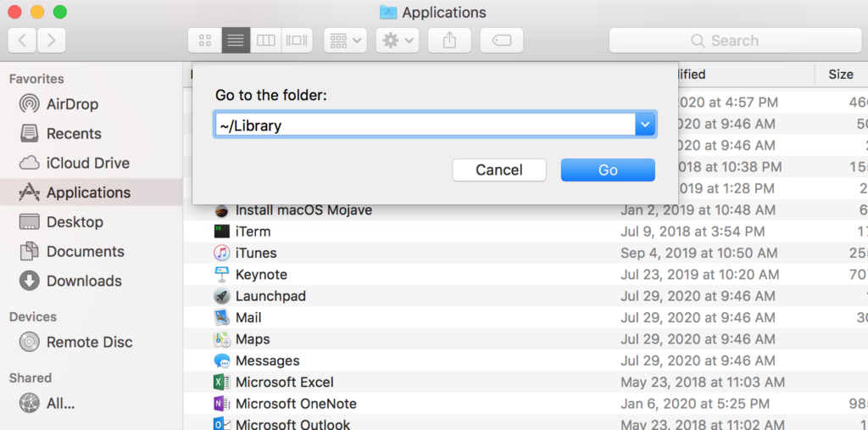This screenshot has height=430, width=868.
Task: Switch to gallery view
Action: (x=297, y=40)
